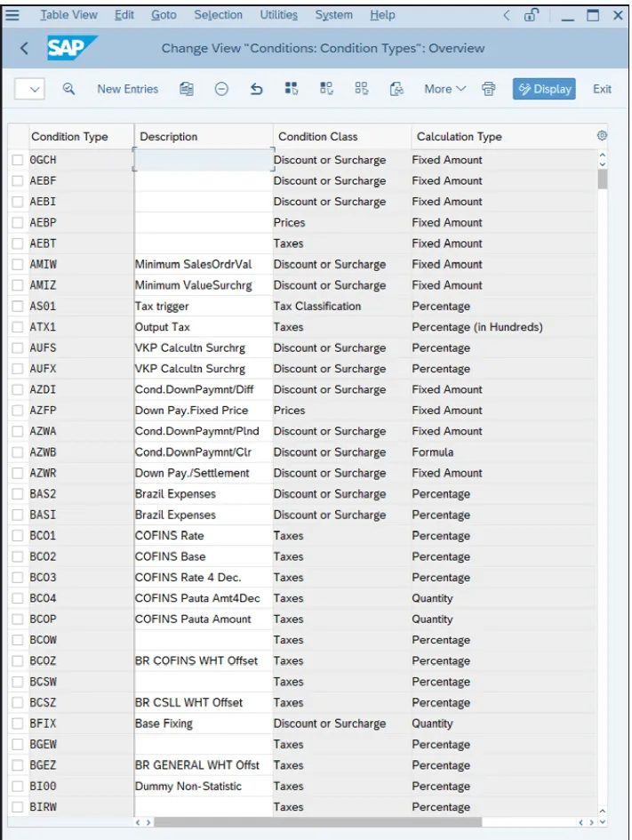
Task: Click the Deselect All icon
Action: (362, 89)
